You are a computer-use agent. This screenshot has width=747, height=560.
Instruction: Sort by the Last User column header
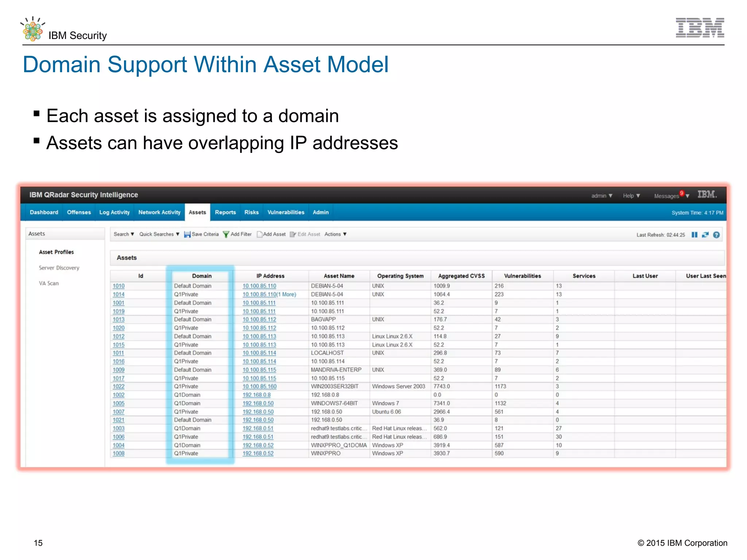click(x=645, y=276)
